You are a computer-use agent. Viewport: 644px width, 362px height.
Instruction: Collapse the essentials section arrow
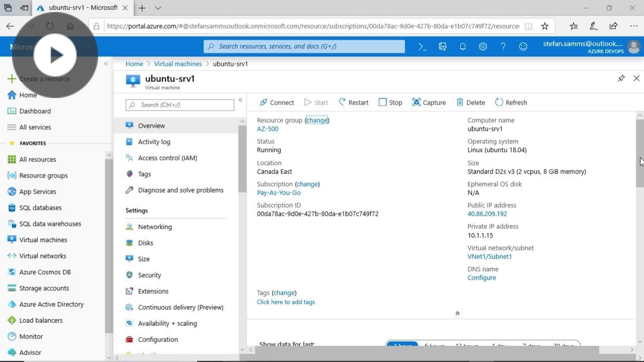pyautogui.click(x=457, y=313)
